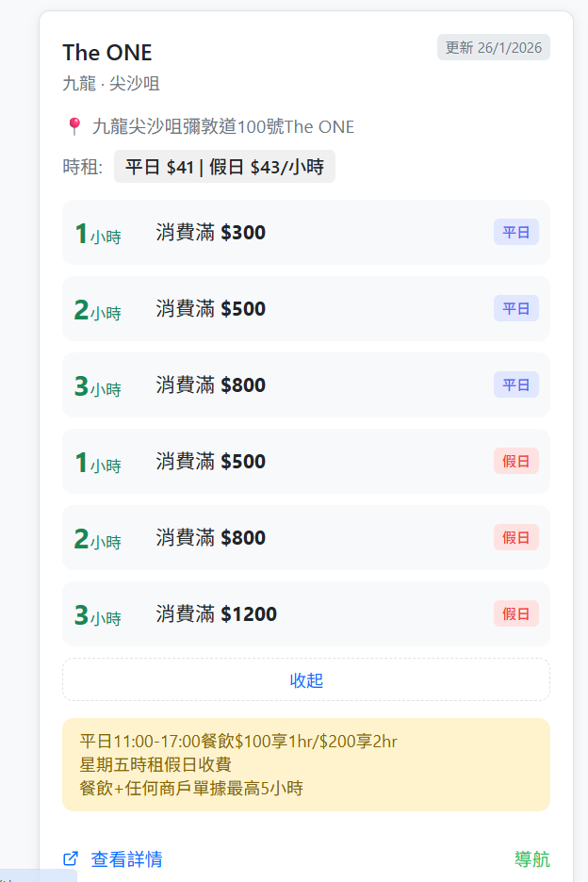Click the address 九龍尖沙咀彌敦道100號 text

(222, 126)
